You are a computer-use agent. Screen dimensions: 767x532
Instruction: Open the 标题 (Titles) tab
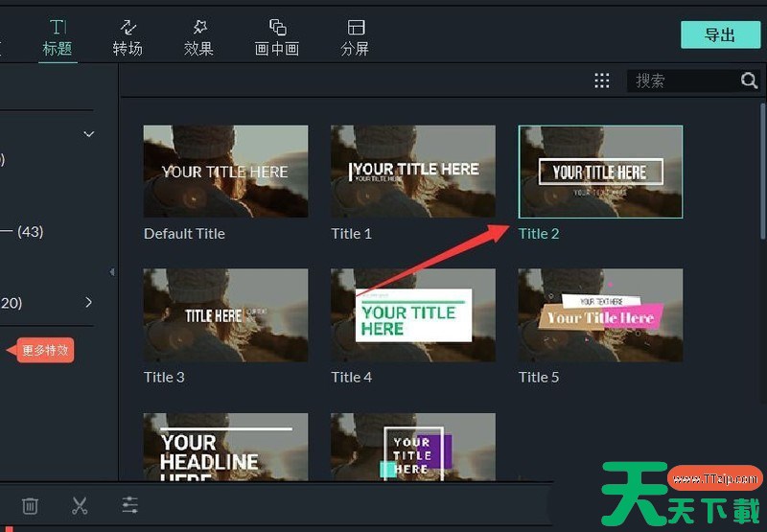pos(58,37)
